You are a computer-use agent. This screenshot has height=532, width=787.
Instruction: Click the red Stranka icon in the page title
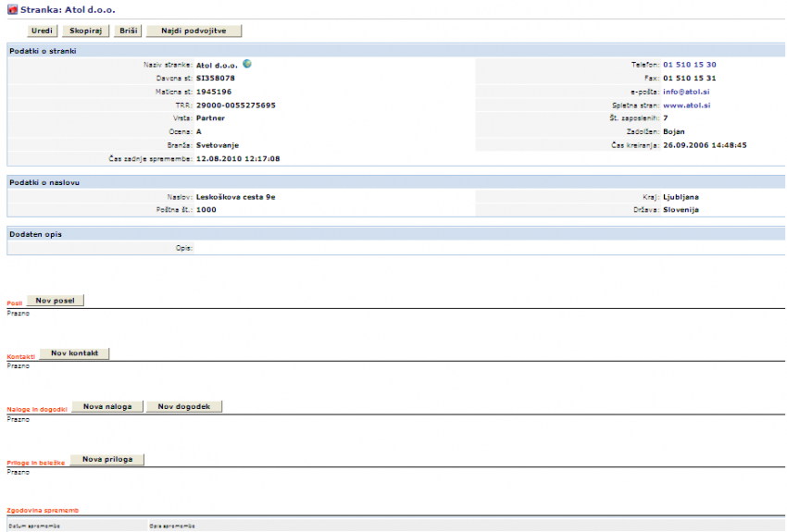[12, 9]
